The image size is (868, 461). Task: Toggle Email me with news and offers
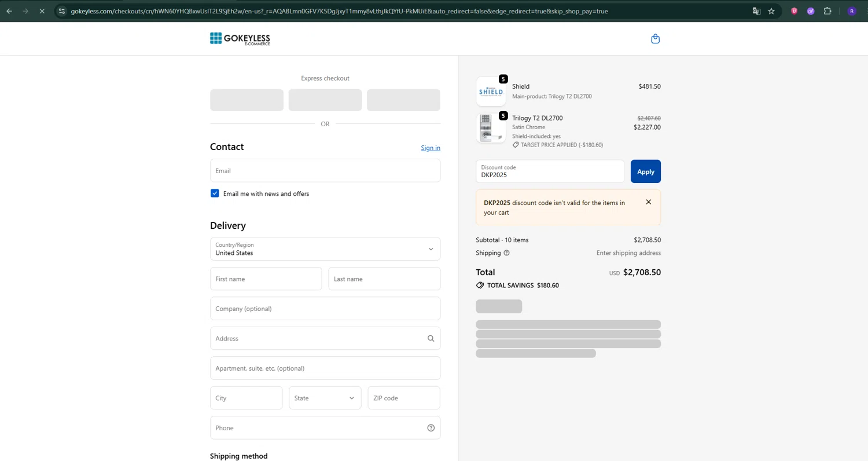pos(215,193)
